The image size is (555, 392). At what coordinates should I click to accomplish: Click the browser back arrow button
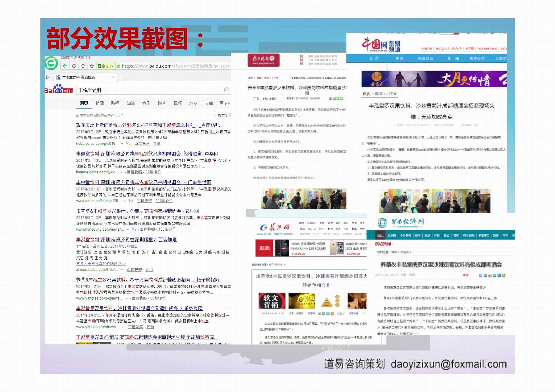pyautogui.click(x=65, y=66)
